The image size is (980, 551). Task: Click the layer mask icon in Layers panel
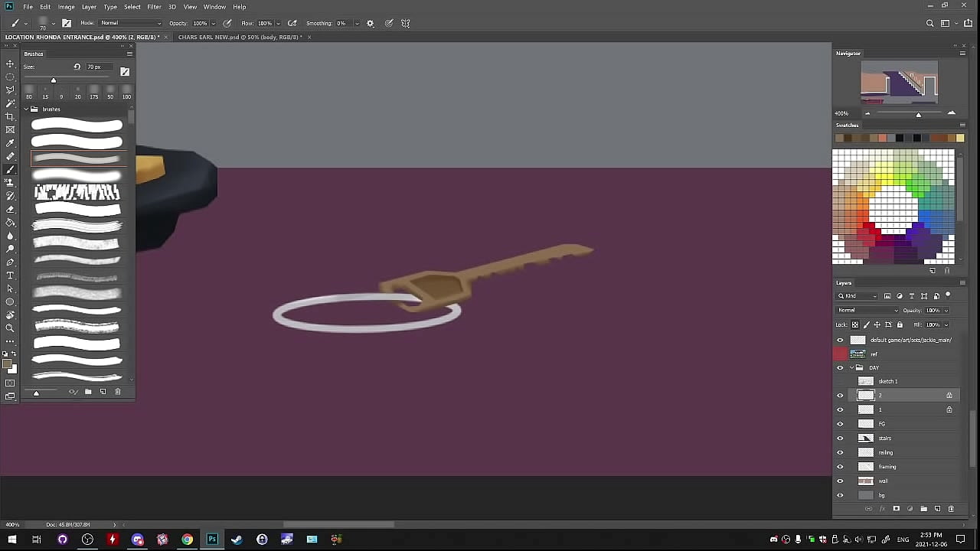pyautogui.click(x=896, y=509)
